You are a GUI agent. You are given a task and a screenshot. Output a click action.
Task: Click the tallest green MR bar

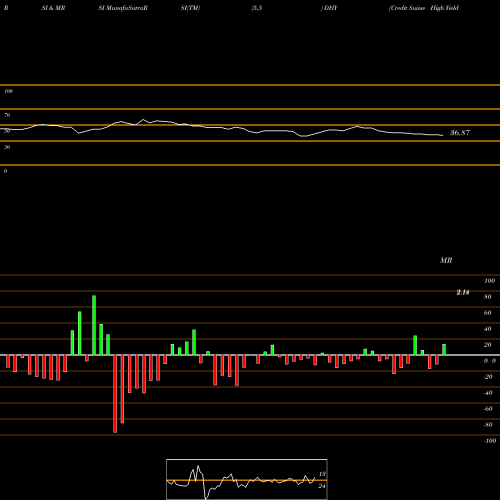pyautogui.click(x=94, y=325)
